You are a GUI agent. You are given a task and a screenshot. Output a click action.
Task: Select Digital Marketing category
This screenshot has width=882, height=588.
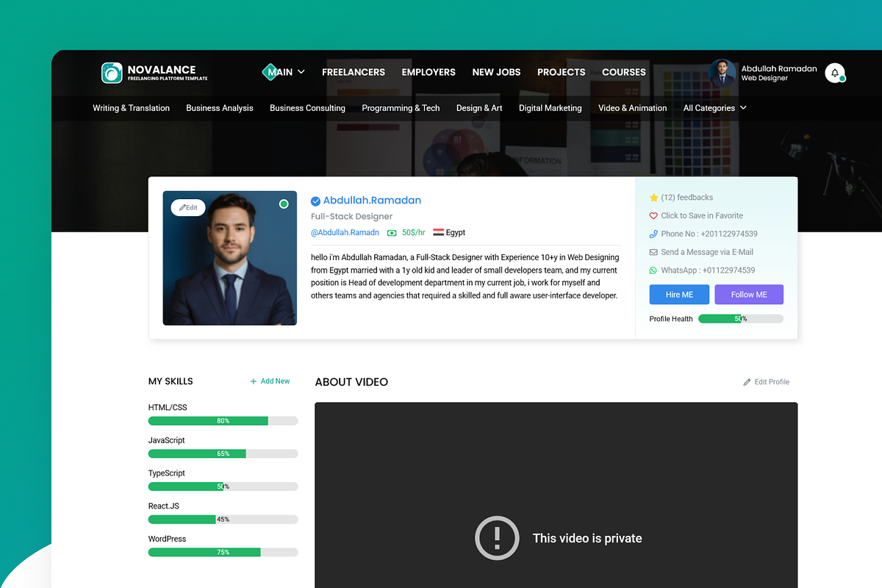(551, 108)
